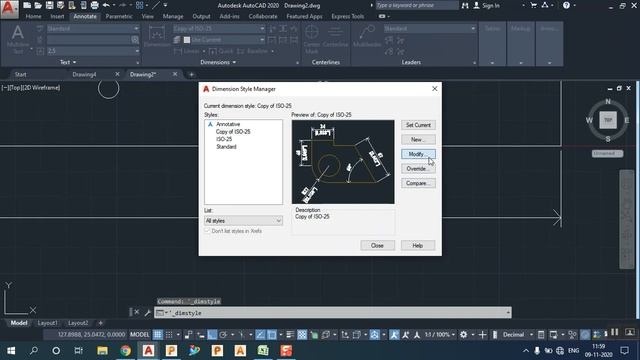Viewport: 640px width, 360px height.
Task: Open the Autodesk App Store cart icon
Action: (533, 5)
